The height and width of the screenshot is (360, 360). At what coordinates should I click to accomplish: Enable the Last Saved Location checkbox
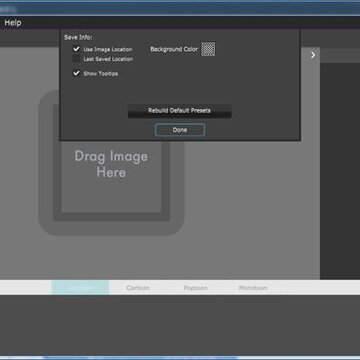pyautogui.click(x=77, y=59)
